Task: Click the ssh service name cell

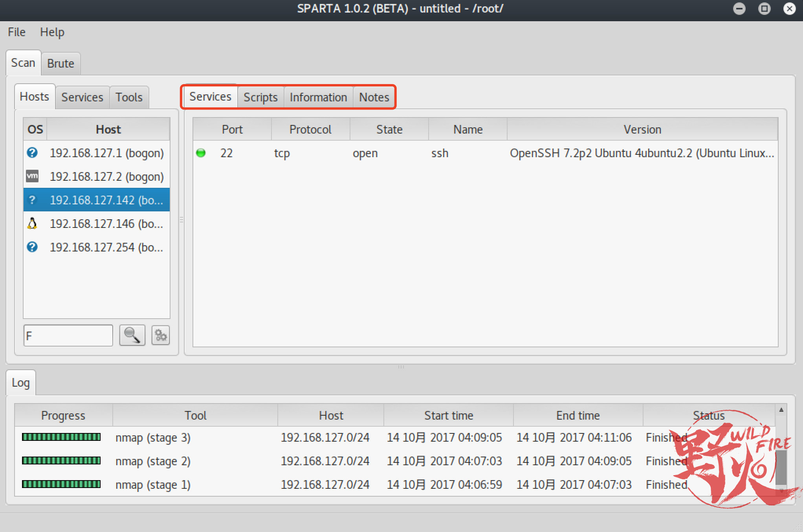Action: pyautogui.click(x=440, y=153)
